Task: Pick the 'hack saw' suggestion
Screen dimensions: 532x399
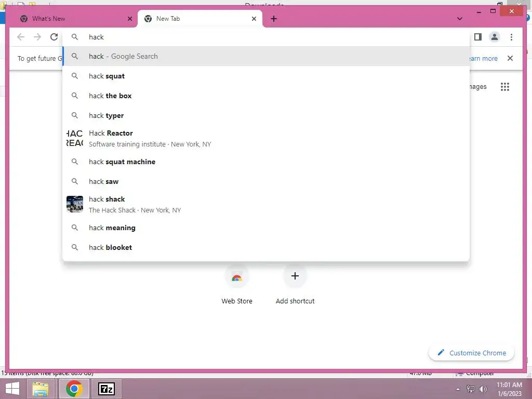Action: click(267, 181)
